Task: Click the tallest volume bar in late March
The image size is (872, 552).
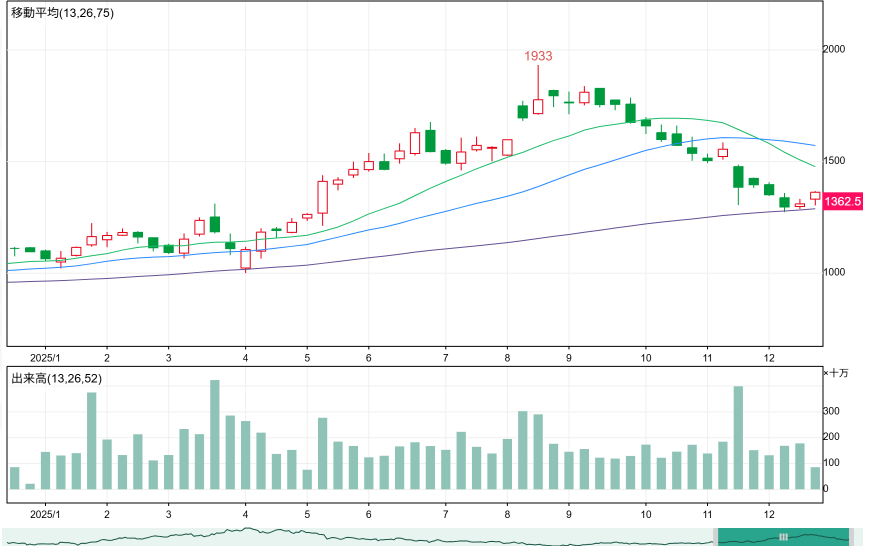Action: (214, 435)
